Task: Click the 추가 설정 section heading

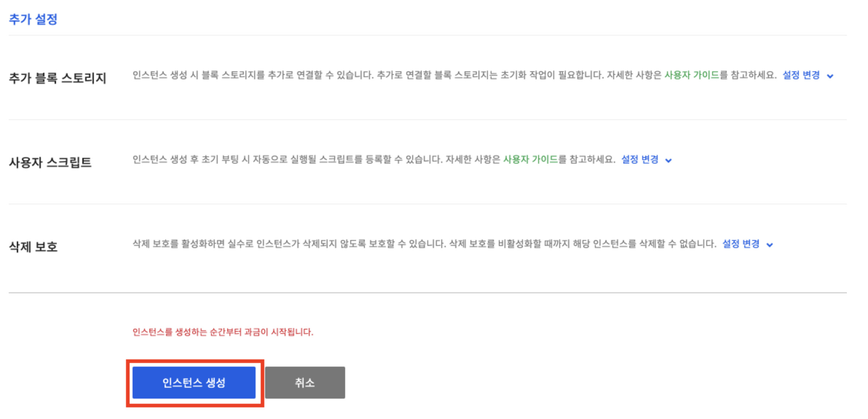Action: point(33,19)
